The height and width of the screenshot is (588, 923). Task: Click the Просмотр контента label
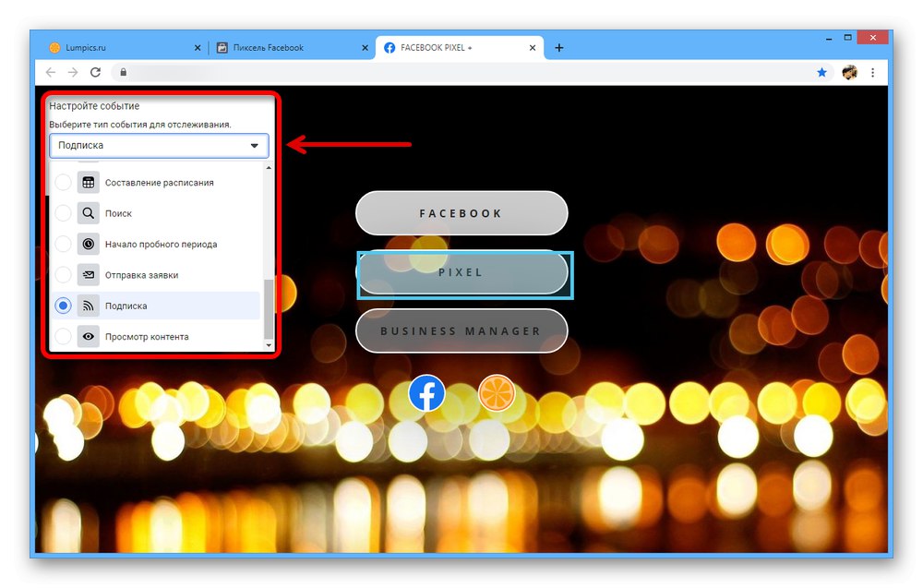147,337
